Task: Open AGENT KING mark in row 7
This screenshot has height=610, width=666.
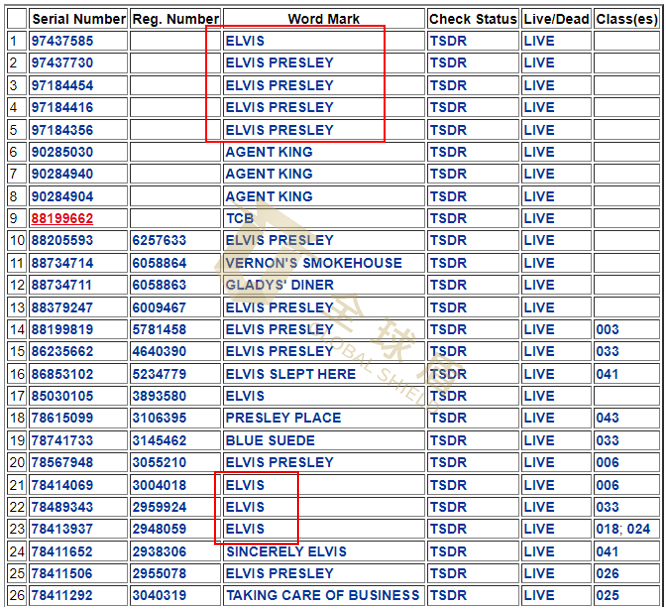Action: coord(269,174)
